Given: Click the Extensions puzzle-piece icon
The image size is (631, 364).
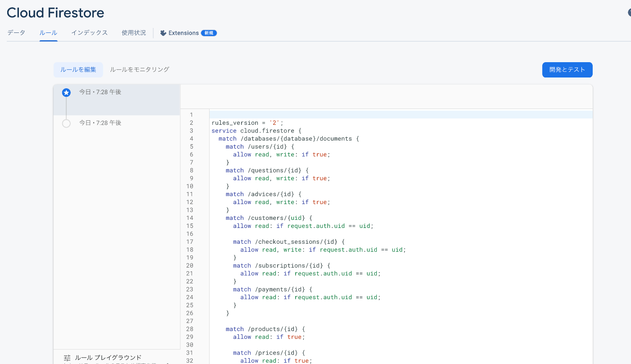Looking at the screenshot, I should pyautogui.click(x=163, y=33).
